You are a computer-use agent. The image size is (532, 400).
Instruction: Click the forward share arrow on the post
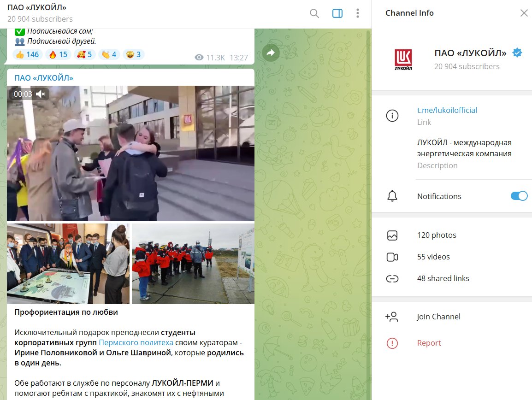[271, 53]
